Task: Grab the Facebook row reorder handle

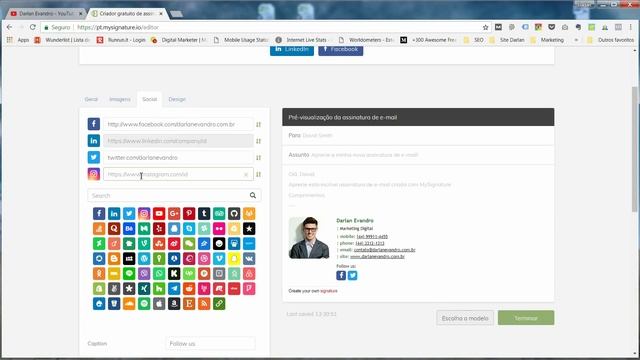Action: point(258,124)
